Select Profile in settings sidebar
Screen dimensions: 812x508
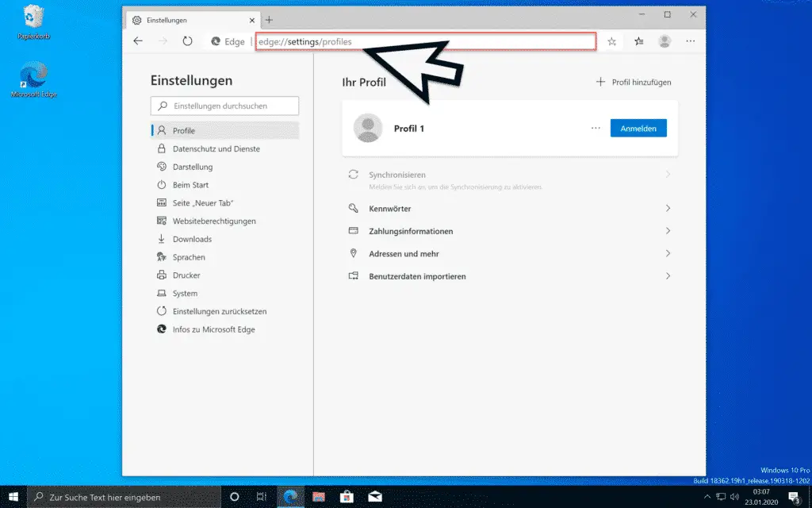(x=224, y=131)
